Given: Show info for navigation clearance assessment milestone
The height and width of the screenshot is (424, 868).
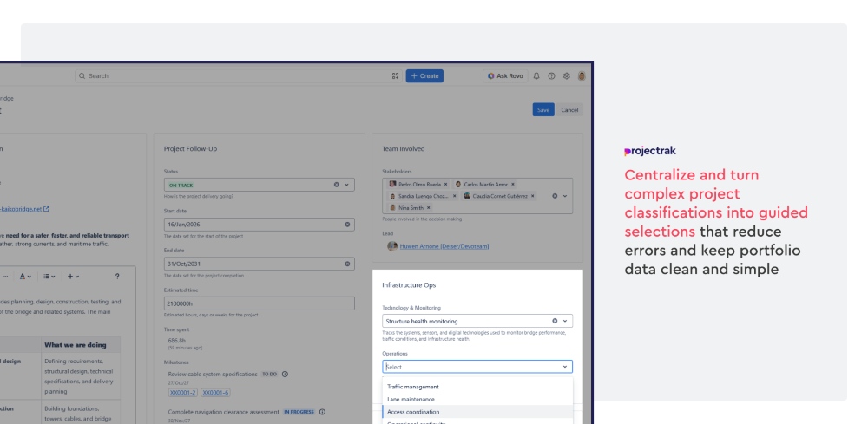Looking at the screenshot, I should click(322, 412).
